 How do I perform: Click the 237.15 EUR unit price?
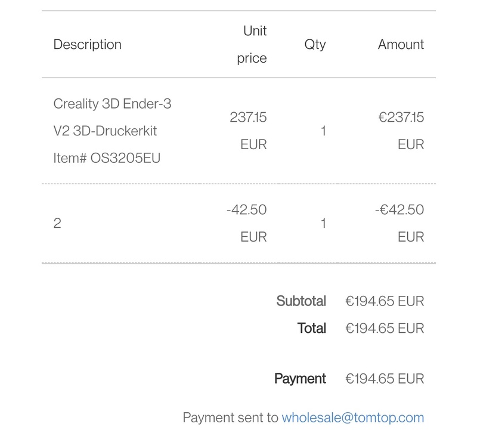pyautogui.click(x=248, y=131)
